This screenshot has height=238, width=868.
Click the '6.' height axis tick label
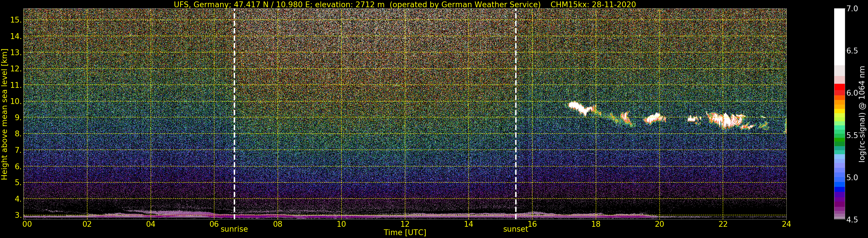coord(18,166)
